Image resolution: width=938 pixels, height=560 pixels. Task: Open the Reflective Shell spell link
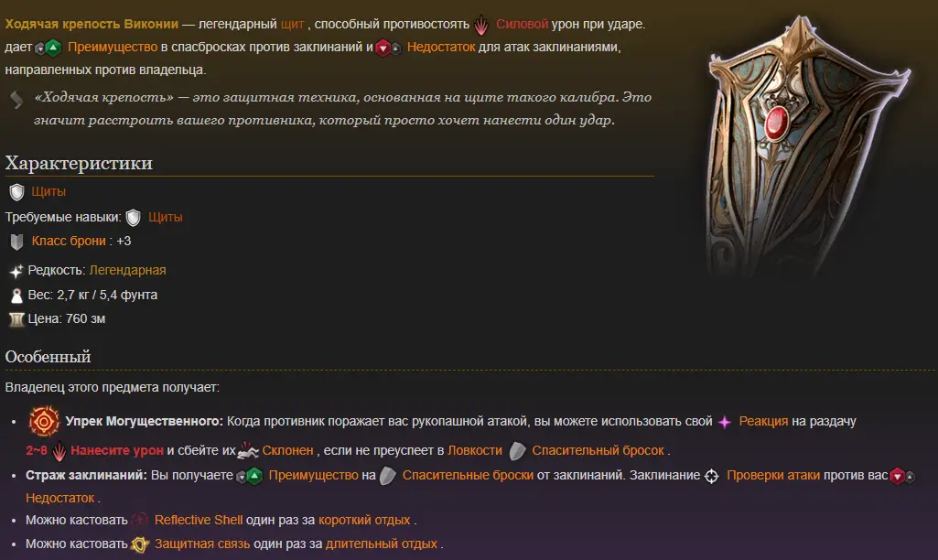[x=199, y=520]
